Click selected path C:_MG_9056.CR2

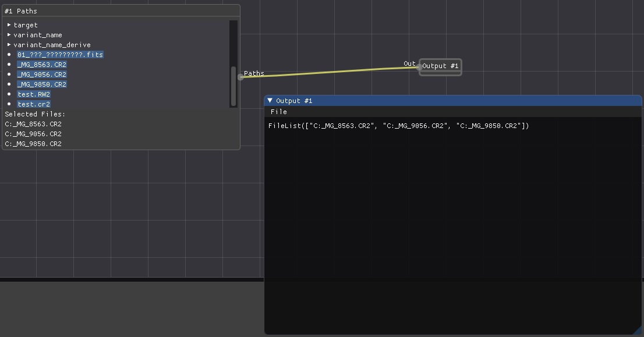[33, 134]
